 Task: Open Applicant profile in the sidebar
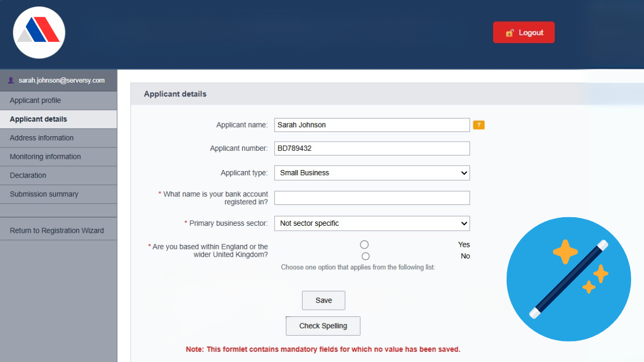58,100
